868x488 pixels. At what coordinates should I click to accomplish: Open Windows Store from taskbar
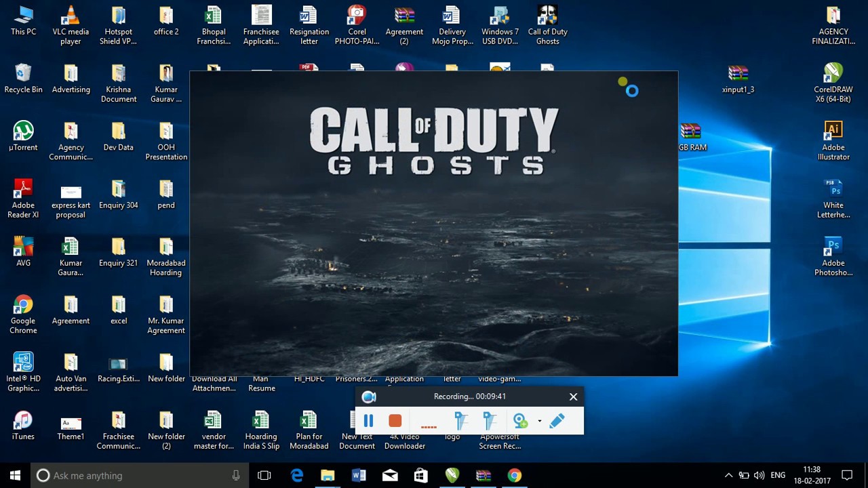click(421, 475)
